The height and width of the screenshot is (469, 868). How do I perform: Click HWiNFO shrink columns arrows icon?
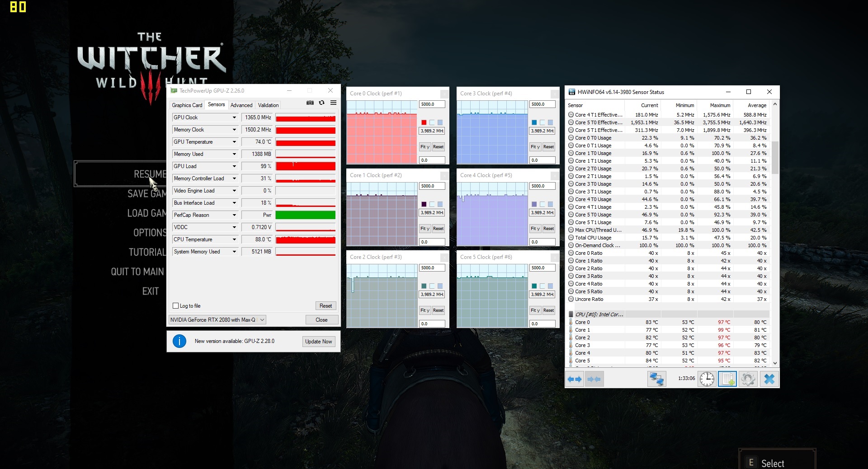pyautogui.click(x=594, y=379)
